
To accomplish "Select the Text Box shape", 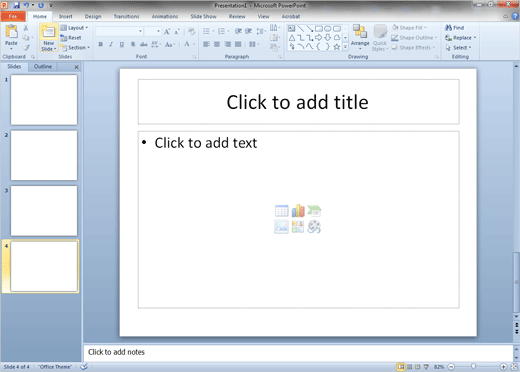I will click(x=292, y=29).
